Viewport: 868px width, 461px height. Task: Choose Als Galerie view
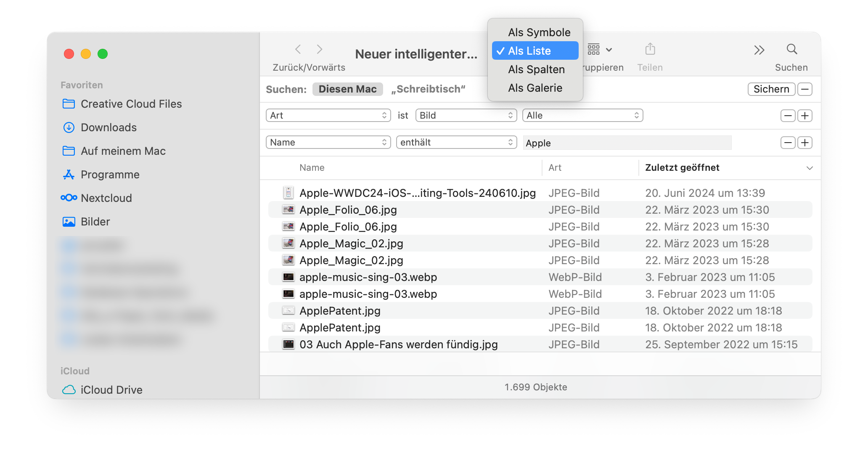[x=535, y=88]
